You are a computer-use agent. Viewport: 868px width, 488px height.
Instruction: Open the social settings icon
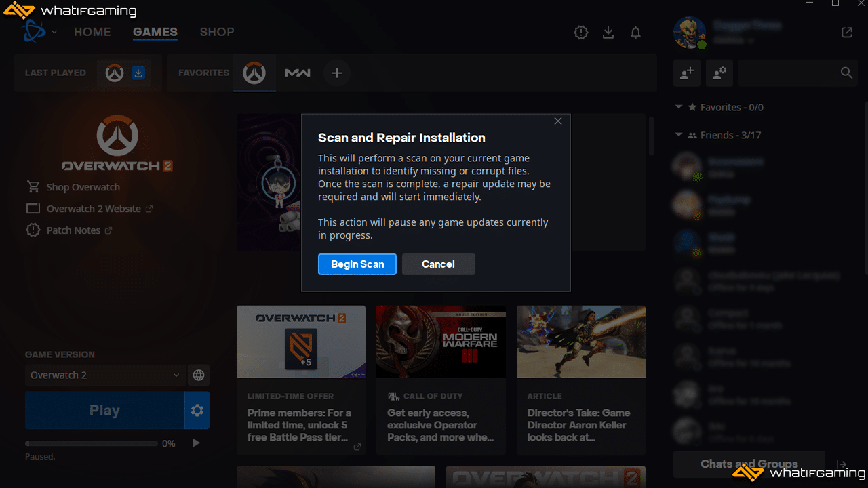click(x=719, y=73)
